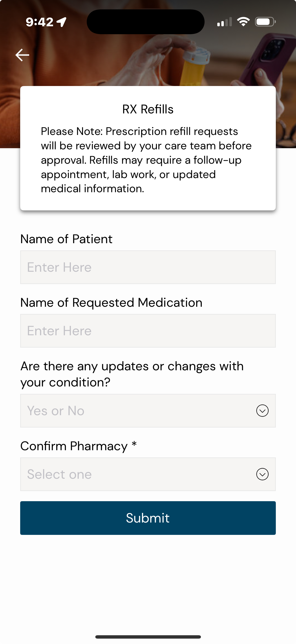
Task: Focus the Name of Patient input field
Action: (148, 267)
